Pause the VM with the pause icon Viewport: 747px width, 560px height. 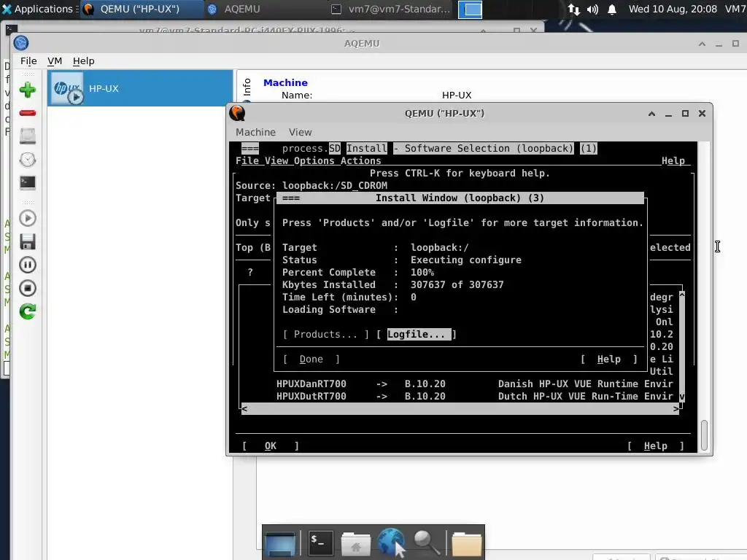tap(28, 265)
